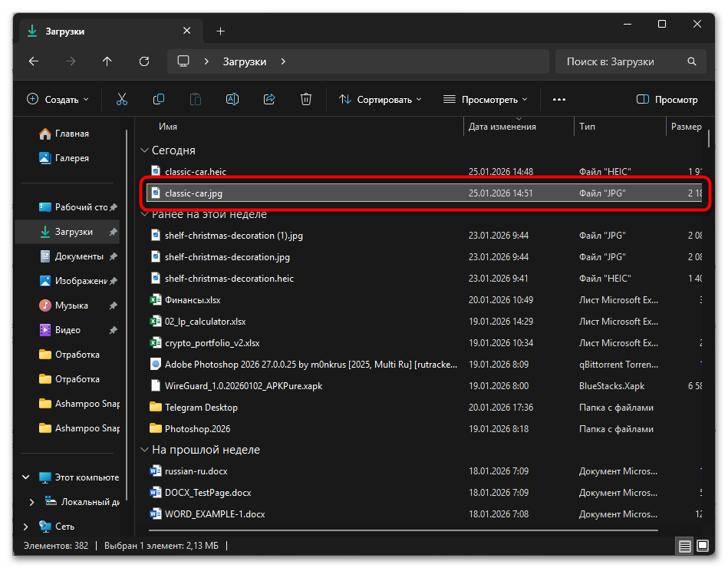This screenshot has width=728, height=568.
Task: Open the Сортировать dropdown
Action: pyautogui.click(x=380, y=99)
